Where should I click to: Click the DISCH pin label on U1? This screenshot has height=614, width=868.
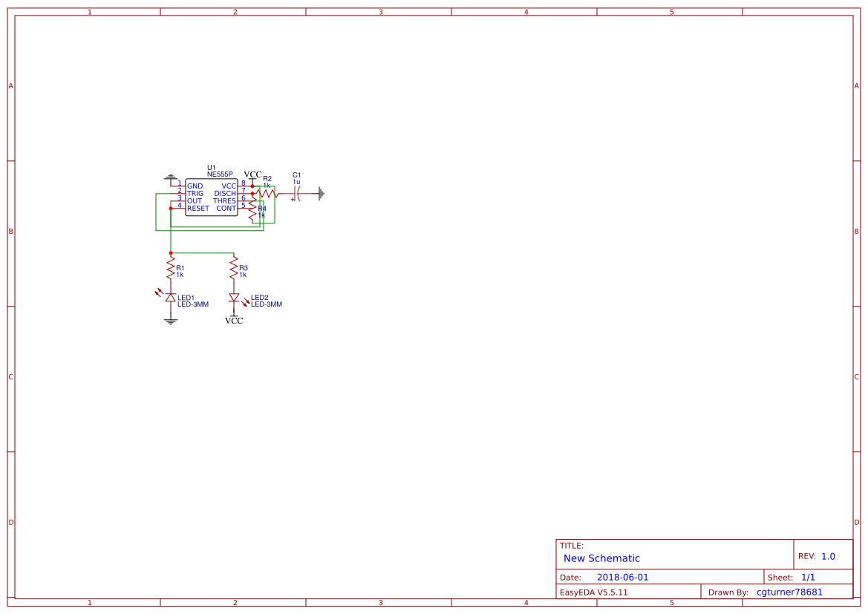click(225, 193)
